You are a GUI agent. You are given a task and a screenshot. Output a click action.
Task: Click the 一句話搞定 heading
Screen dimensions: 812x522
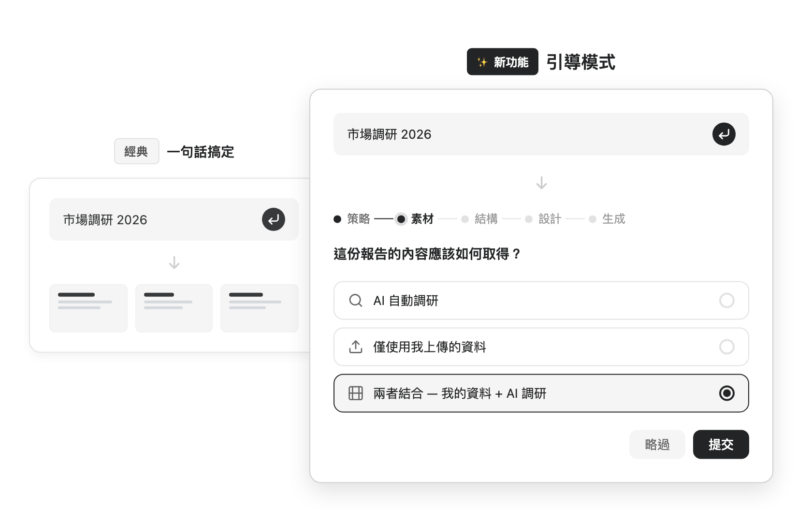[200, 152]
